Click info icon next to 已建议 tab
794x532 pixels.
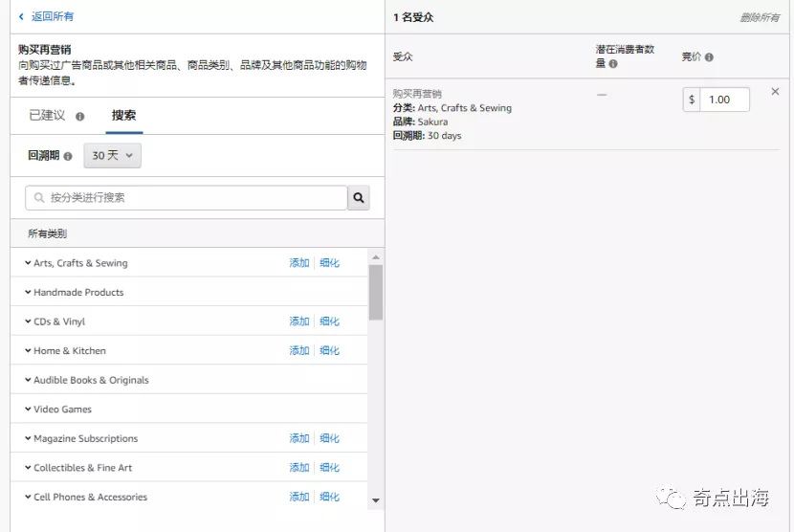click(x=80, y=117)
